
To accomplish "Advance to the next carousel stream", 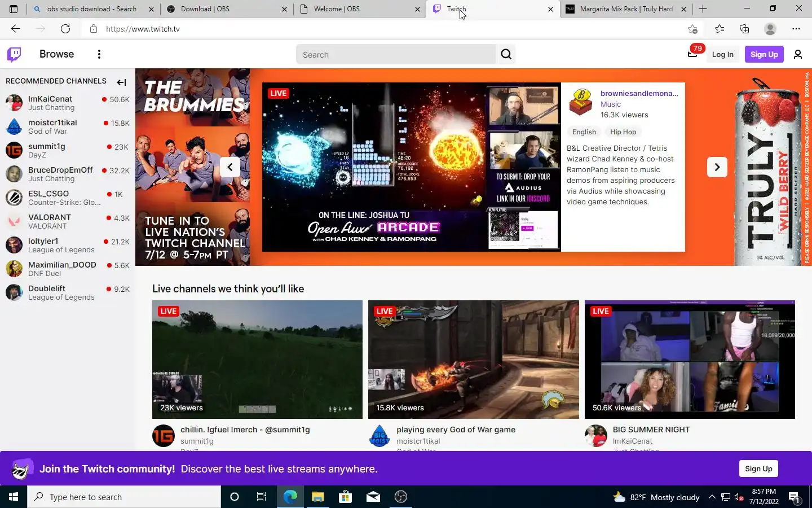I will (x=717, y=167).
